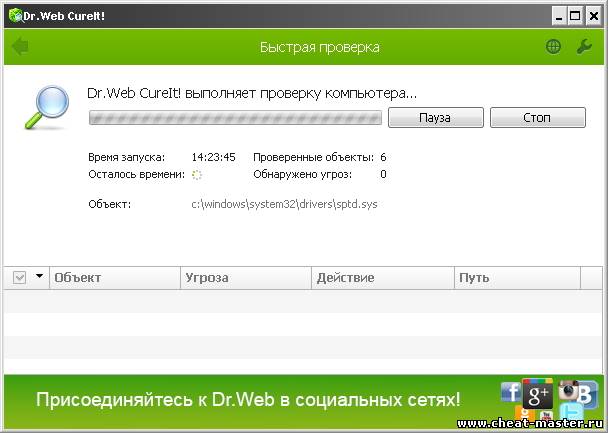This screenshot has width=608, height=433.
Task: Sort by the Угроза column header
Action: click(x=207, y=277)
